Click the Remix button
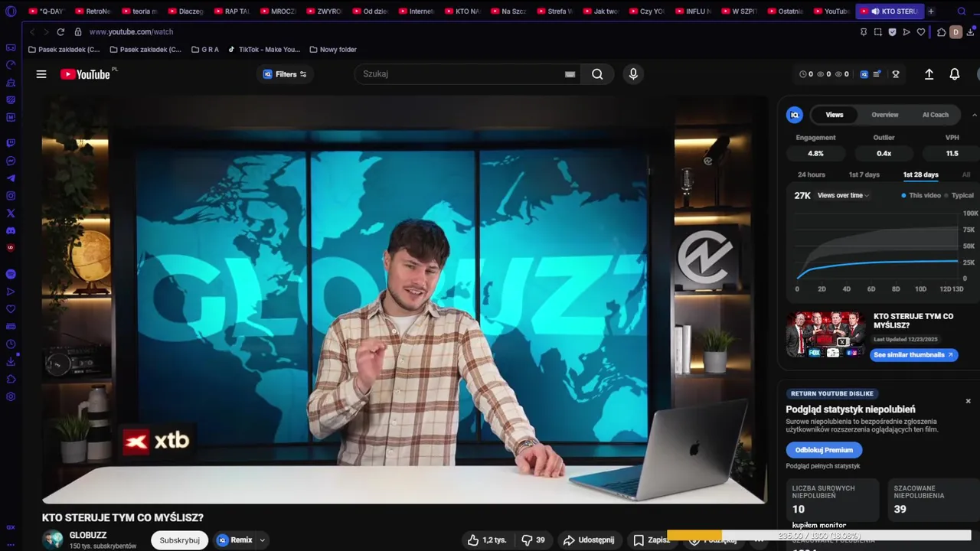This screenshot has width=980, height=551. (x=234, y=540)
